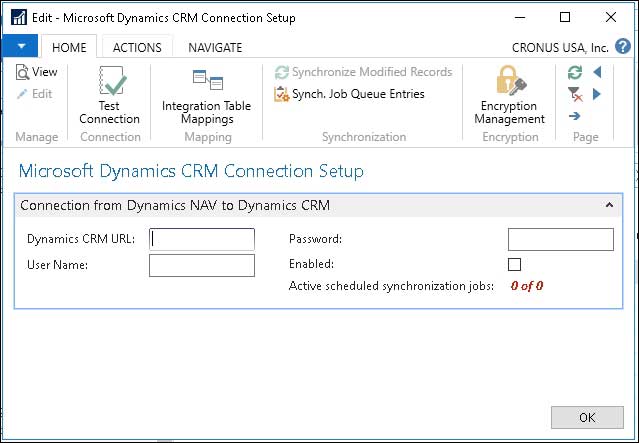
Task: Click the Dynamics NAV app icon in title bar
Action: (19, 18)
